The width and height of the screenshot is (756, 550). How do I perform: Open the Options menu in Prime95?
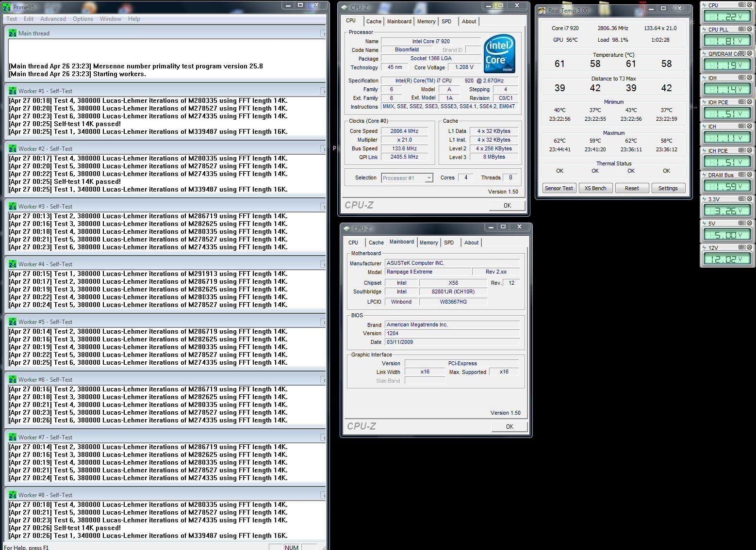[x=83, y=19]
